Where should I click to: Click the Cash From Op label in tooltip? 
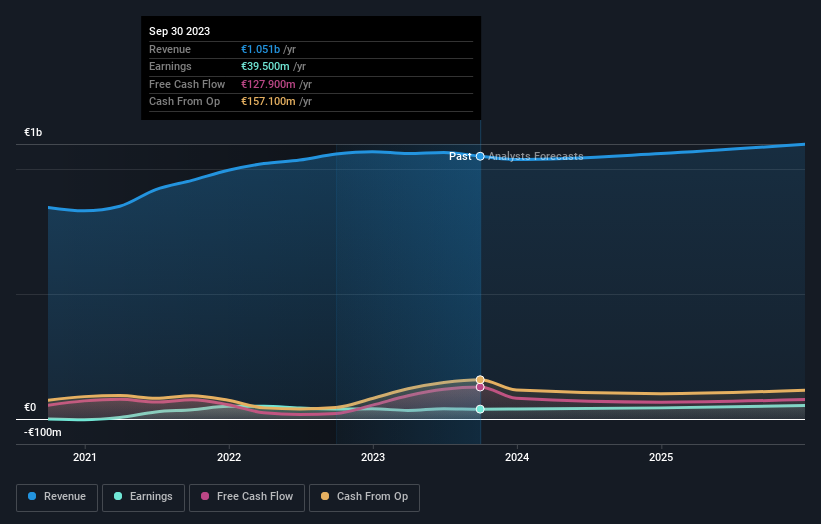[184, 102]
